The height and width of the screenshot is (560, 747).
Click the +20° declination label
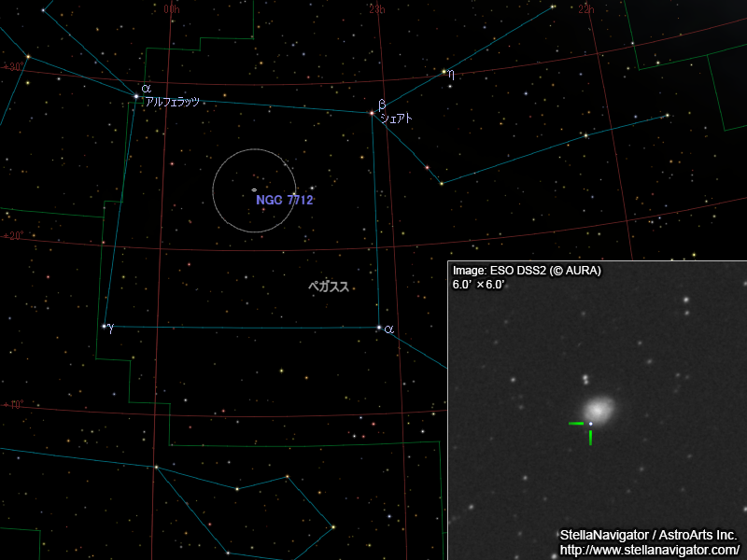click(x=13, y=236)
